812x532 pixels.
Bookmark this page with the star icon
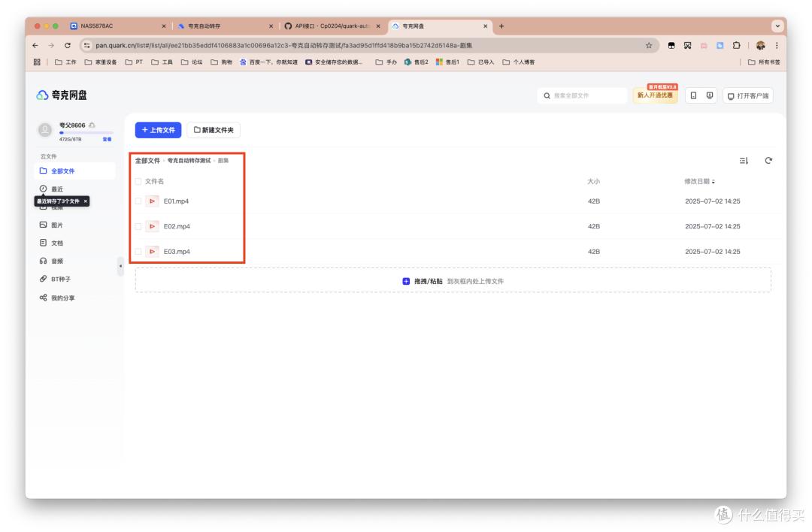click(648, 45)
